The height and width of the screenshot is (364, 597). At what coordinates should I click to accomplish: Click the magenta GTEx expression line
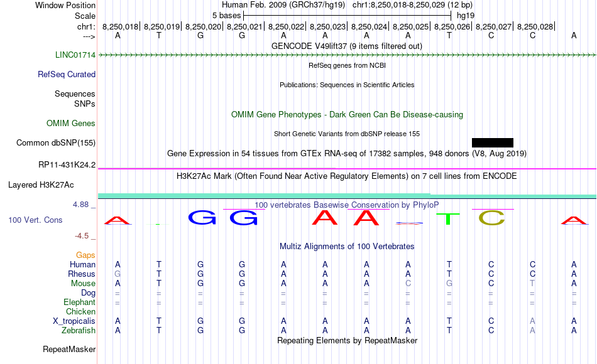(x=347, y=168)
